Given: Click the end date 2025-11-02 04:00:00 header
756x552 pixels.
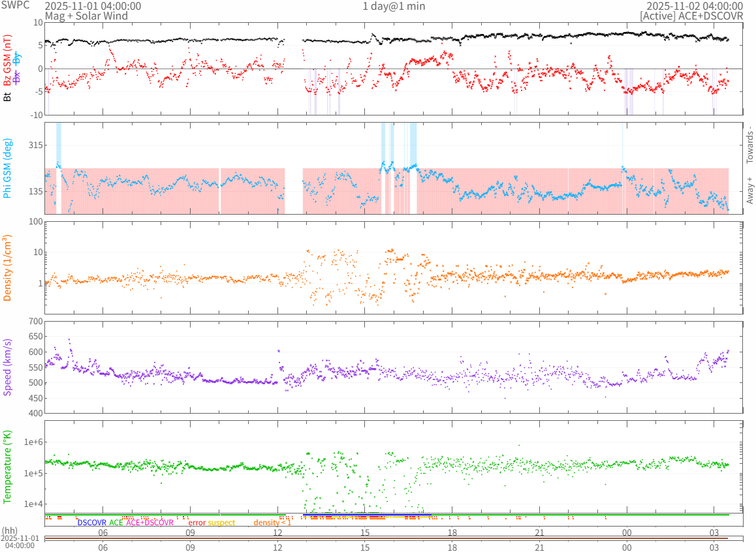Looking at the screenshot, I should pyautogui.click(x=695, y=6).
